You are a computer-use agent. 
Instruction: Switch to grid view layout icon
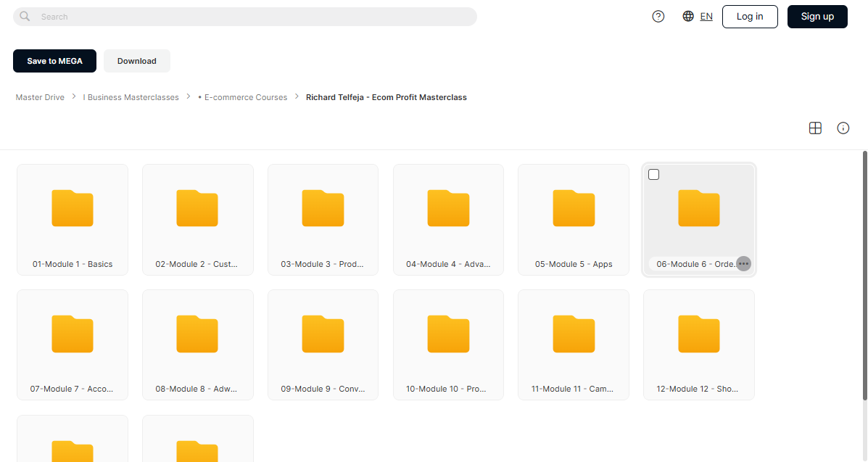click(815, 128)
